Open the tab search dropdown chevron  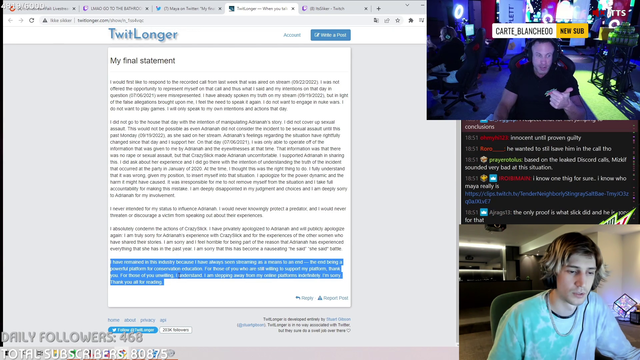click(x=407, y=5)
